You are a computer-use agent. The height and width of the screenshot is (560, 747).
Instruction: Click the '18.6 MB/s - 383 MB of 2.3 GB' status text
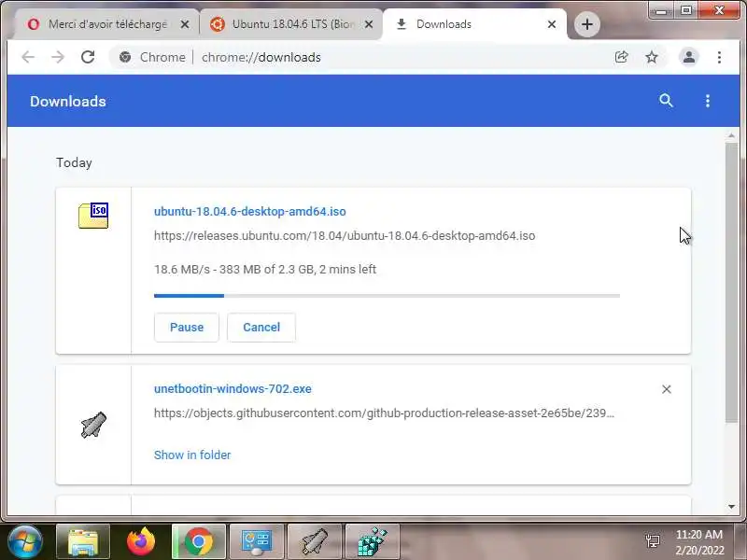coord(265,269)
